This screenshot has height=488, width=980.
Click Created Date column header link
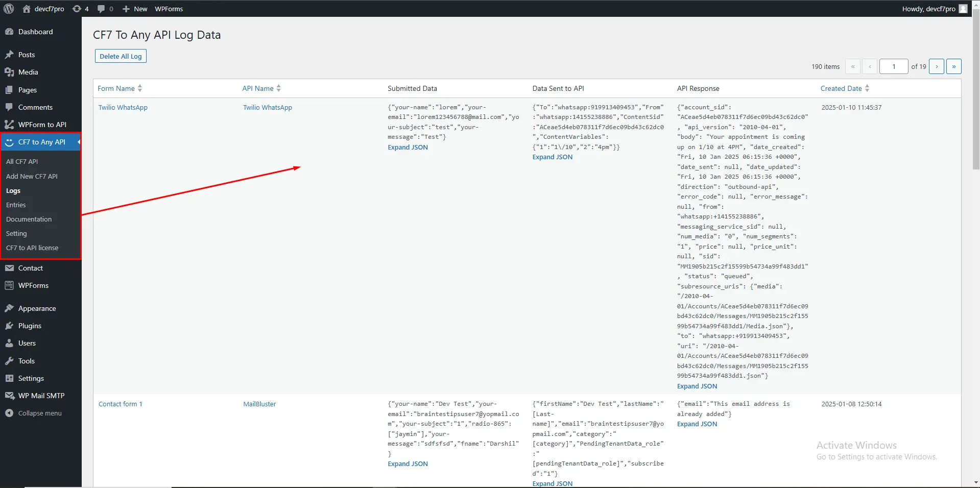coord(841,88)
